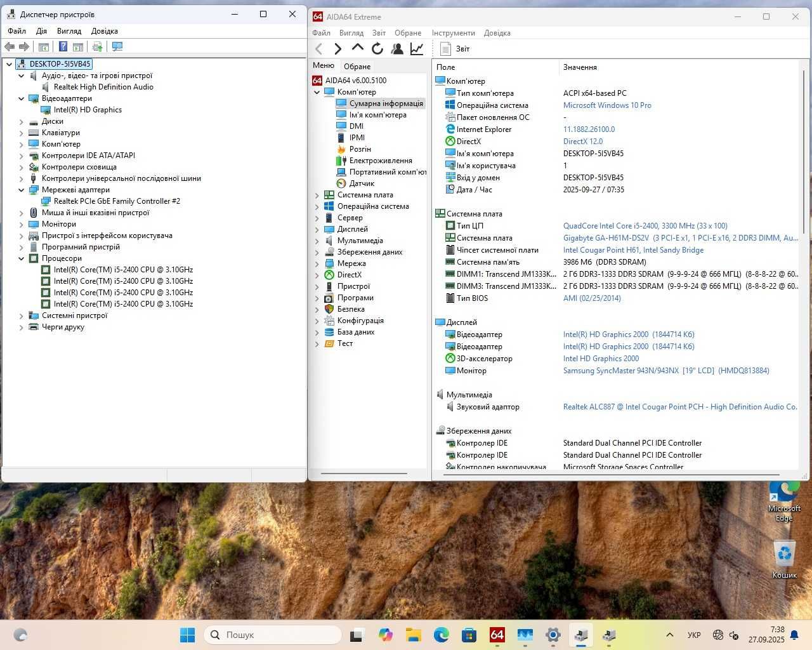The height and width of the screenshot is (650, 812).
Task: Open Copilot icon on taskbar
Action: pos(385,635)
